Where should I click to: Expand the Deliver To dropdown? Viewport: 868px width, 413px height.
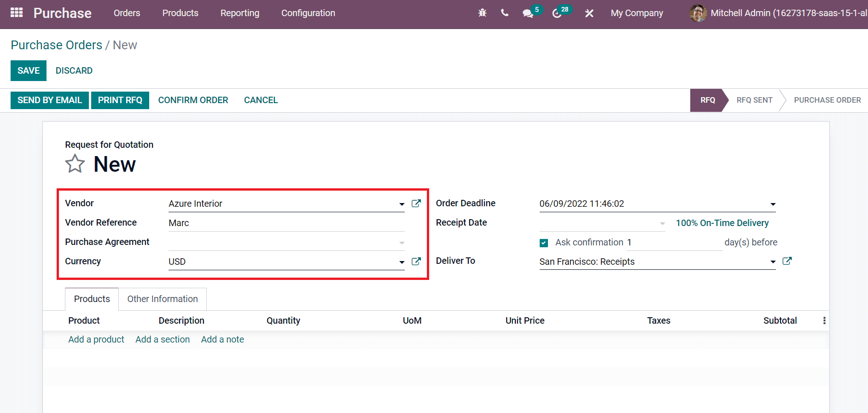(x=773, y=262)
